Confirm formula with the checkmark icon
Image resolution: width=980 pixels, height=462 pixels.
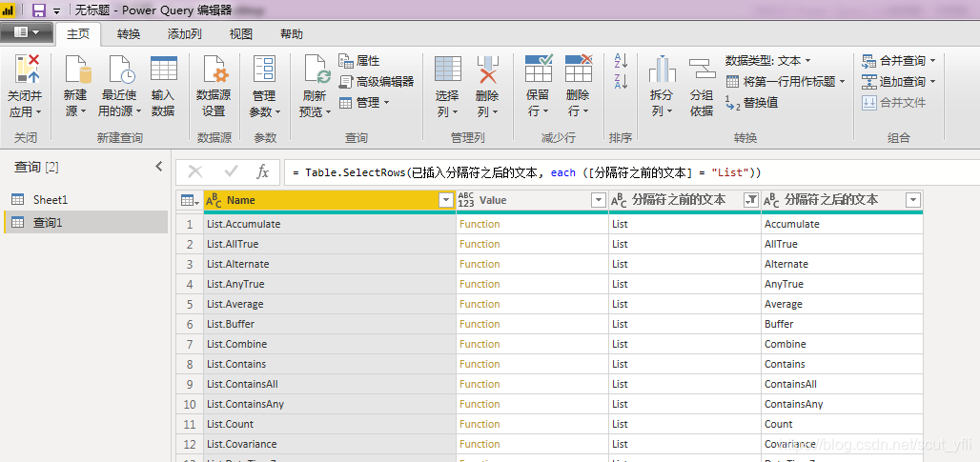(232, 171)
